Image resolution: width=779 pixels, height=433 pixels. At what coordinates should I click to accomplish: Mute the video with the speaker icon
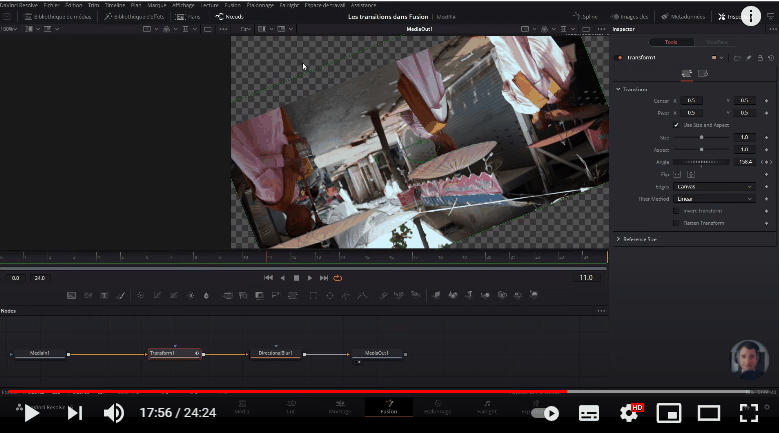coord(114,413)
